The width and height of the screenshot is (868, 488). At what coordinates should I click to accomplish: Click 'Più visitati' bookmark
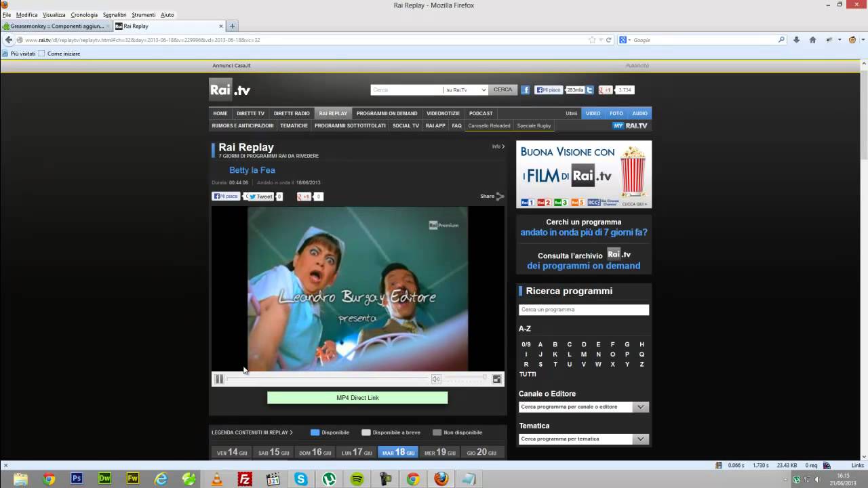coord(18,54)
